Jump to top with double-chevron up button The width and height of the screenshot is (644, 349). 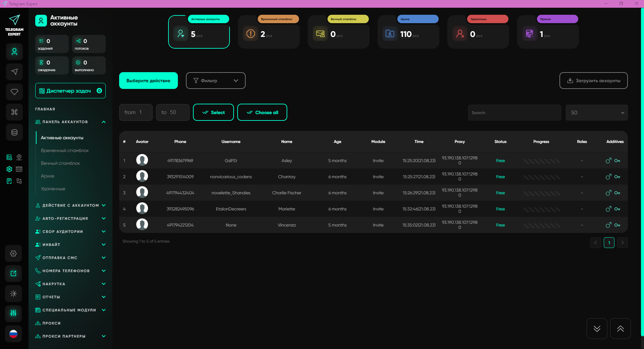click(x=621, y=329)
